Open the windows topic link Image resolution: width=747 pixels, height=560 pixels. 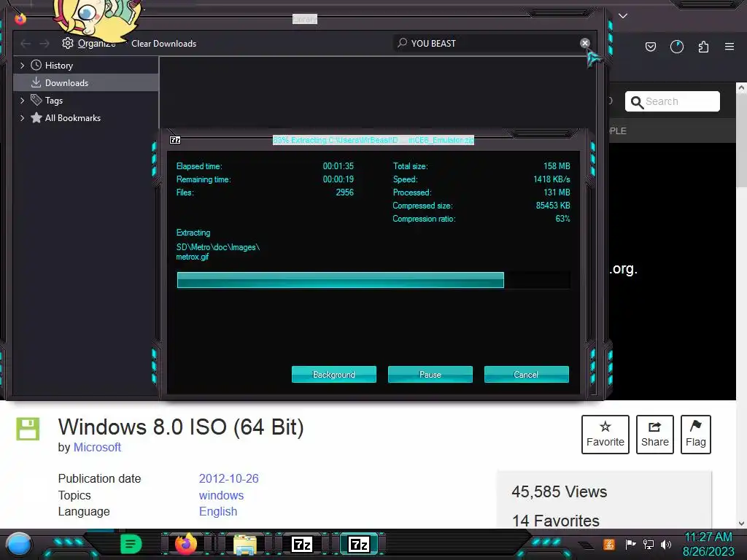[221, 495]
